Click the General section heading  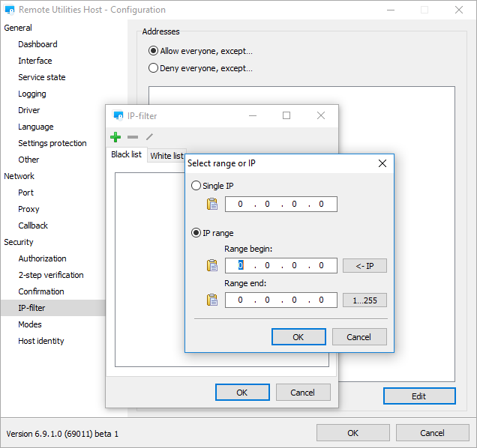pyautogui.click(x=18, y=28)
